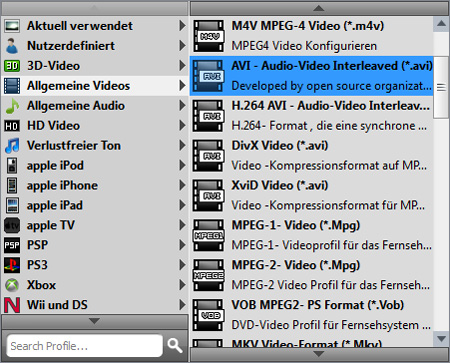This screenshot has width=450, height=363.
Task: Expand the Xbox submenu arrow
Action: pos(182,285)
